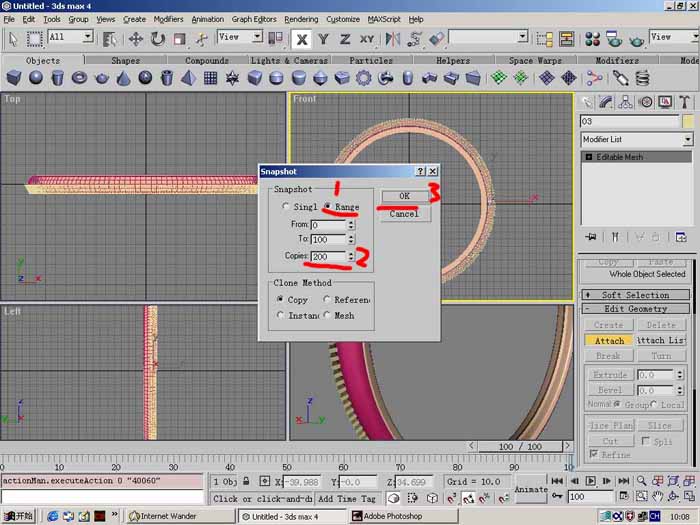
Task: Click the 100 / 100 time slider
Action: [x=520, y=446]
